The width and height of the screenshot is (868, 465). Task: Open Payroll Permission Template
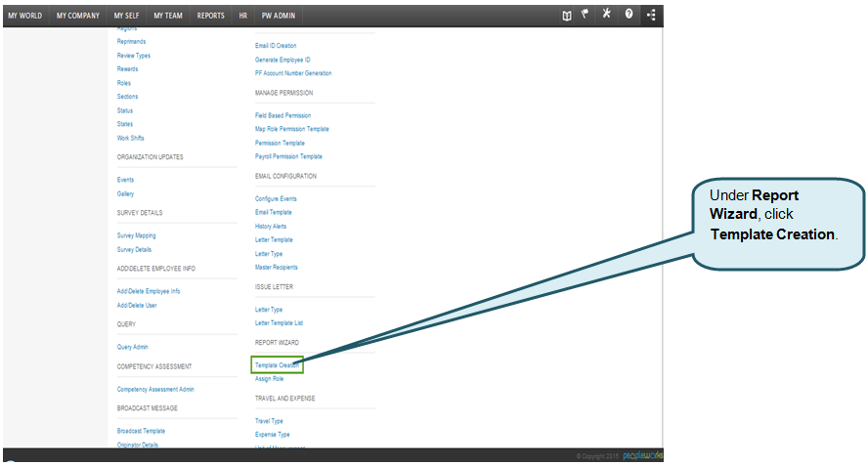288,156
